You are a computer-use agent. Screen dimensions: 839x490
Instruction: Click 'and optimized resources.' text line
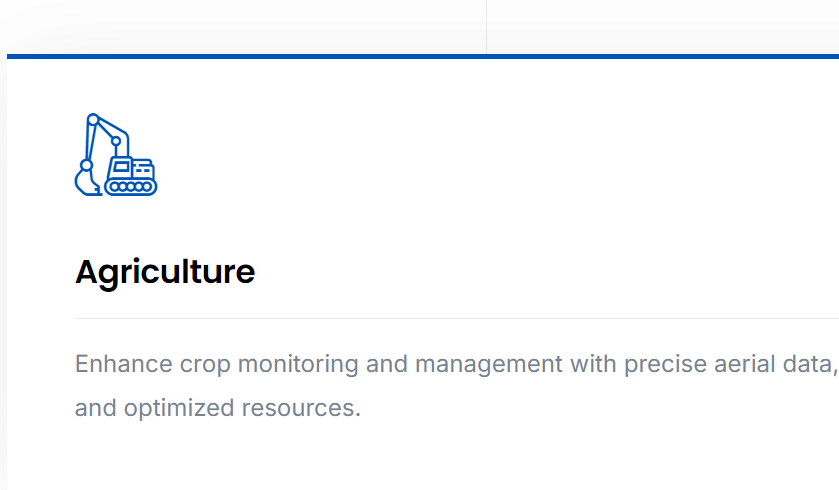(218, 408)
